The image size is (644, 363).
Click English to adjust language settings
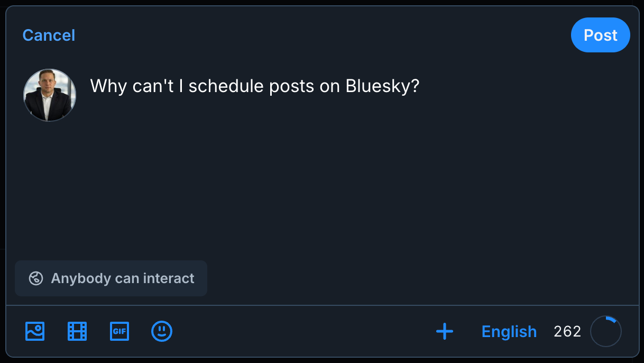click(x=509, y=331)
